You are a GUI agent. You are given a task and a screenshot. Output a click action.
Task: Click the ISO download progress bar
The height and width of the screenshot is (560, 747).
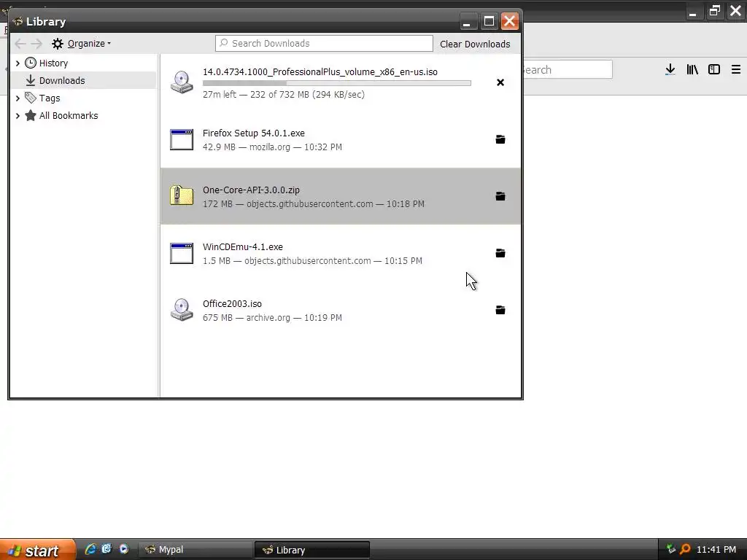pos(337,83)
